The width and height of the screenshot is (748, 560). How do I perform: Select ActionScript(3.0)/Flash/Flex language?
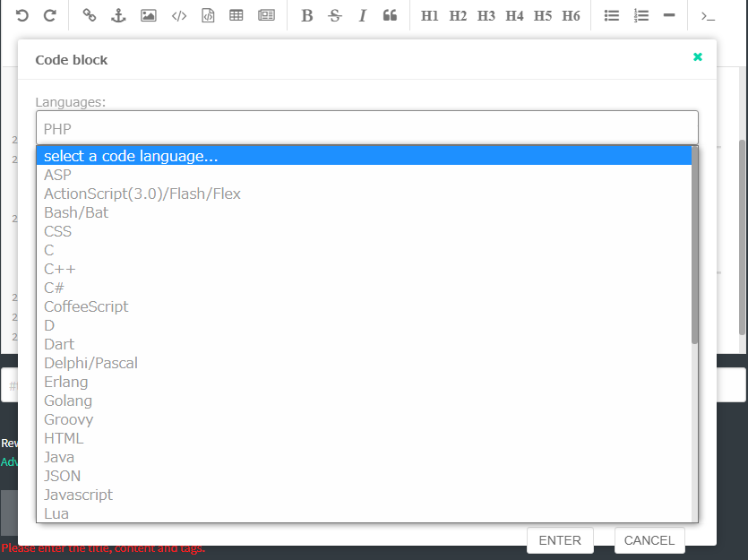[x=364, y=194]
